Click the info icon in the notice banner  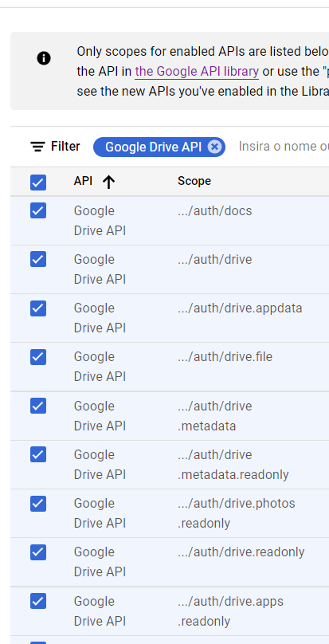(44, 58)
